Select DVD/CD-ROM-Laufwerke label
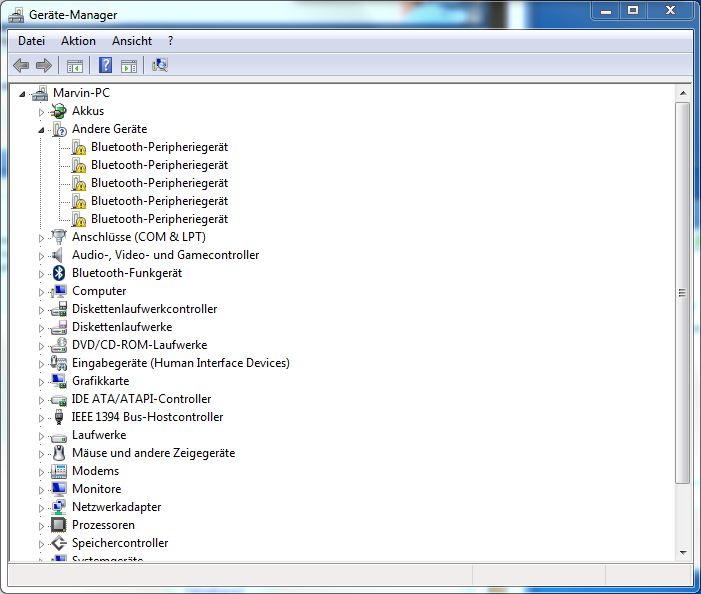The width and height of the screenshot is (701, 594). [x=139, y=345]
